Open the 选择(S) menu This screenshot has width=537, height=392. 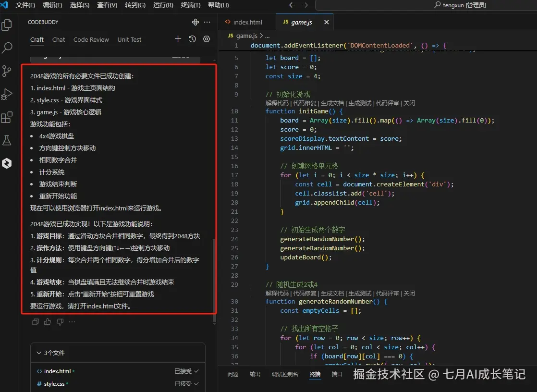click(79, 5)
